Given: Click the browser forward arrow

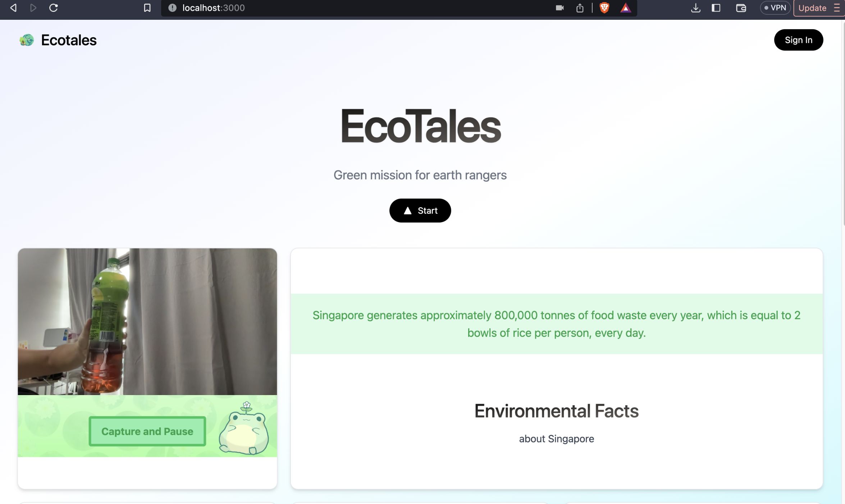Looking at the screenshot, I should (33, 8).
